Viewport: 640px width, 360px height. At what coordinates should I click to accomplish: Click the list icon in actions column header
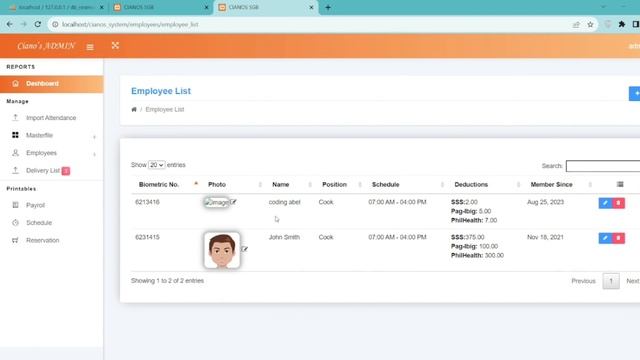(x=620, y=184)
